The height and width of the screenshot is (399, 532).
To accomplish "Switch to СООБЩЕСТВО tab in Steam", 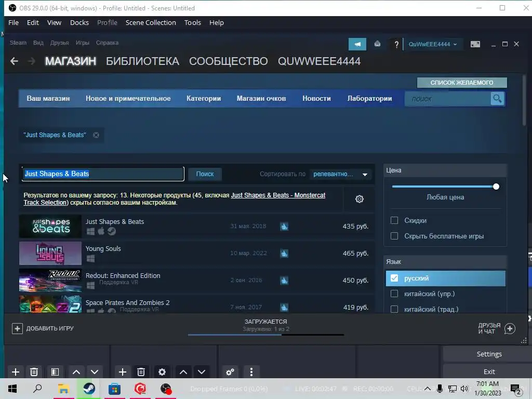I will tap(229, 61).
